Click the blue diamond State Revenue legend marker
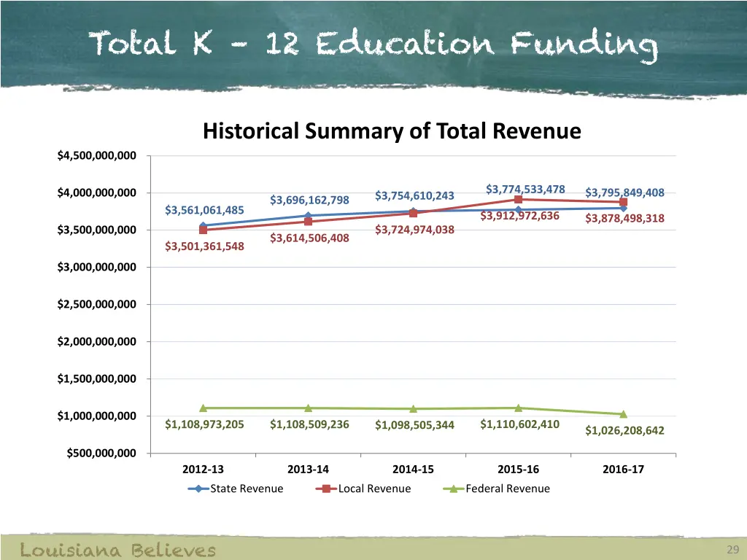 [199, 489]
